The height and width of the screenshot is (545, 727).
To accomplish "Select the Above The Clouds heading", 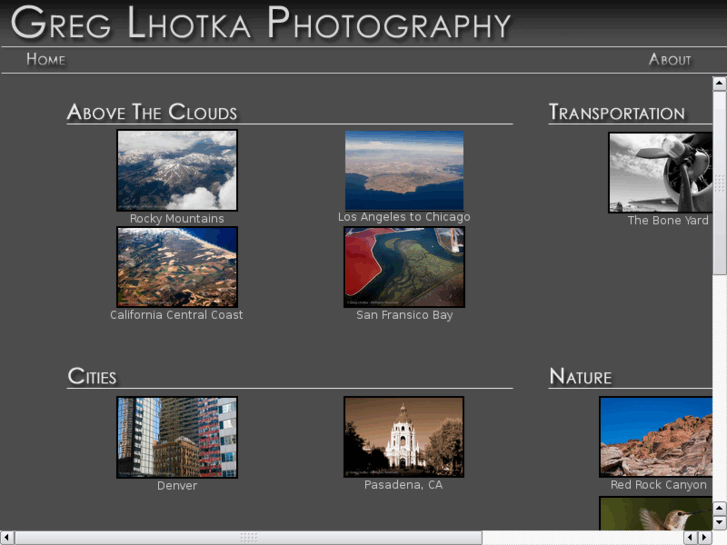I will point(152,112).
